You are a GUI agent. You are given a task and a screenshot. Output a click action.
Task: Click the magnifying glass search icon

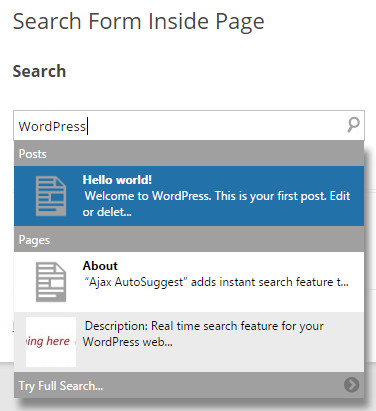pos(353,125)
